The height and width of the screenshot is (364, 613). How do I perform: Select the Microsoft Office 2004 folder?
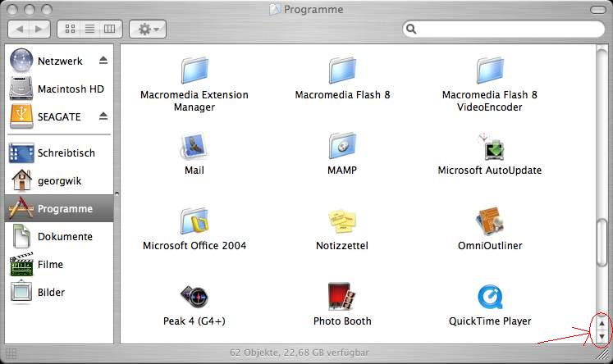point(194,221)
